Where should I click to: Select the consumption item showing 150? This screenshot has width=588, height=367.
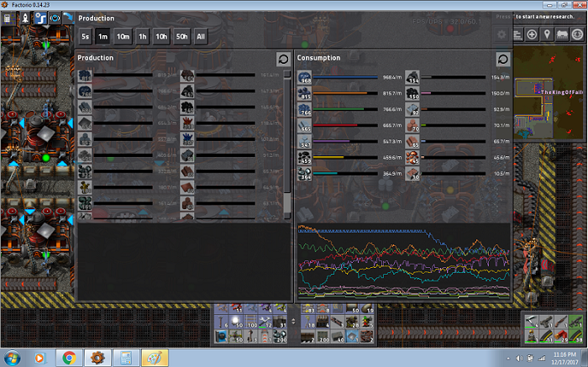(412, 93)
